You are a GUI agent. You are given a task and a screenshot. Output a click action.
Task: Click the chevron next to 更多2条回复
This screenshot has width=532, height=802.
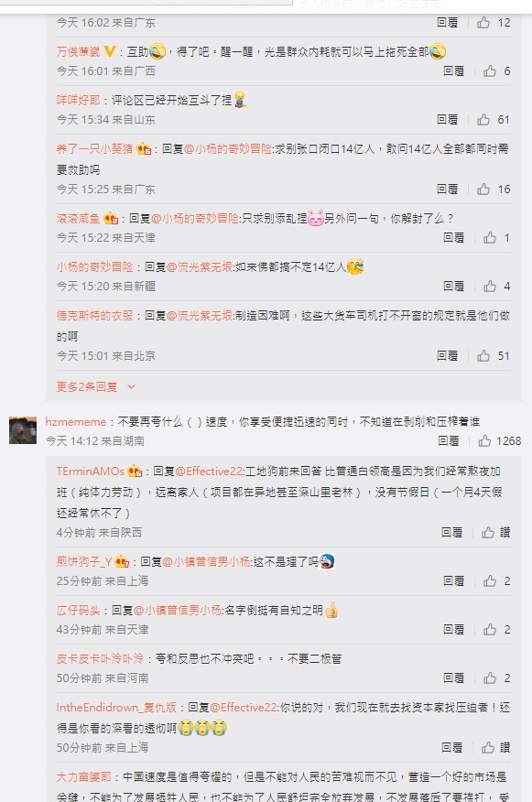coord(131,386)
